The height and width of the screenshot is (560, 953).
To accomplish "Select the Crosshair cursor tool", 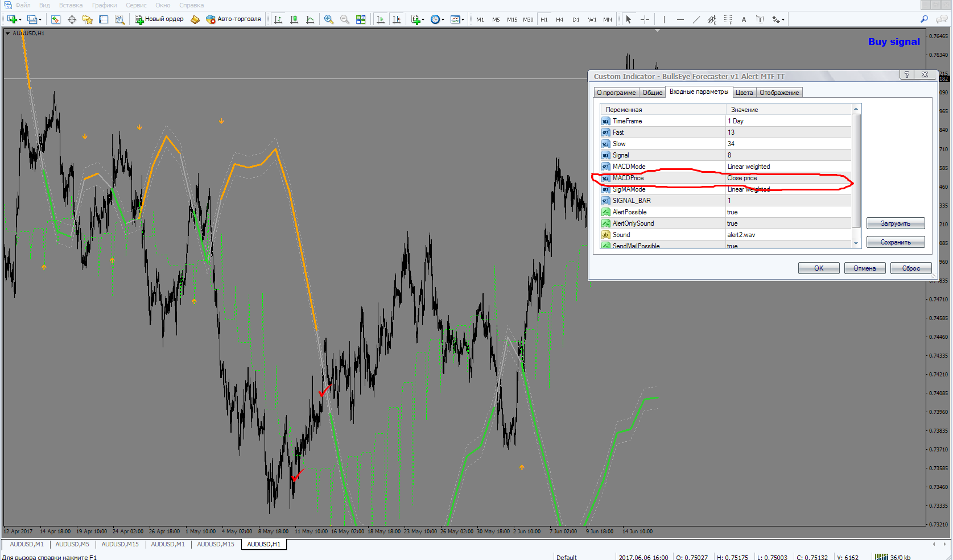I will [x=645, y=19].
